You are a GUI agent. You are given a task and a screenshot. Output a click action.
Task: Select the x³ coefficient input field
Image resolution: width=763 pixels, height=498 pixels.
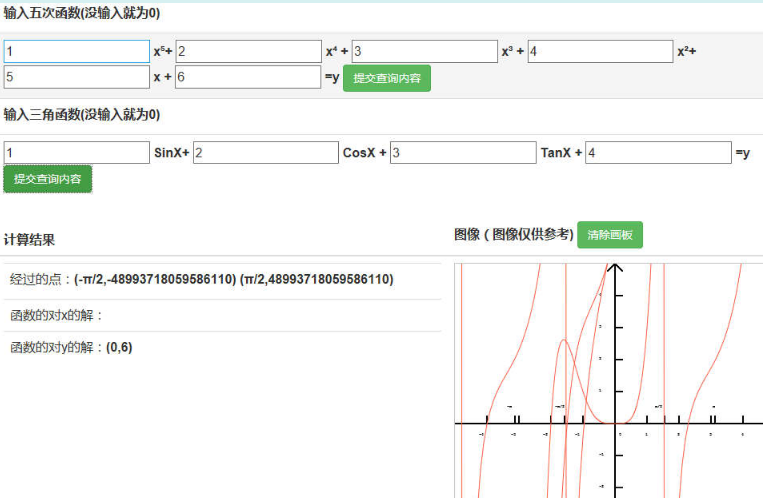pos(424,51)
